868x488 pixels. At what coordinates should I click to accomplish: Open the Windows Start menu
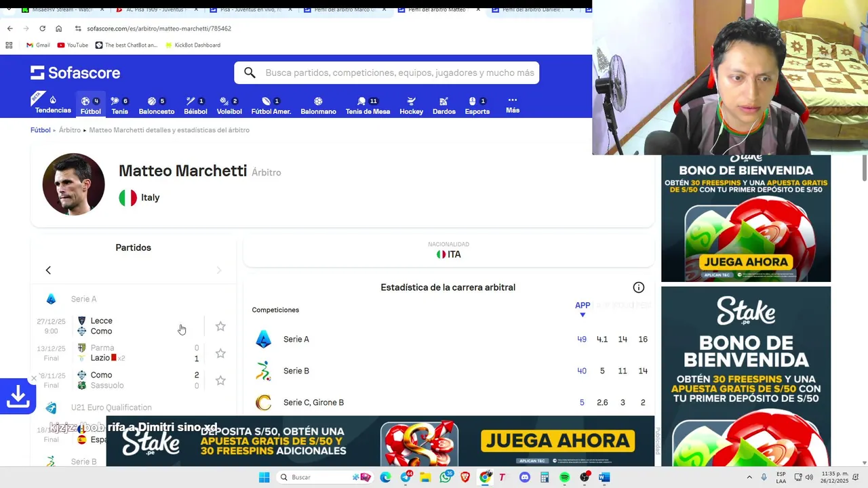coord(264,477)
